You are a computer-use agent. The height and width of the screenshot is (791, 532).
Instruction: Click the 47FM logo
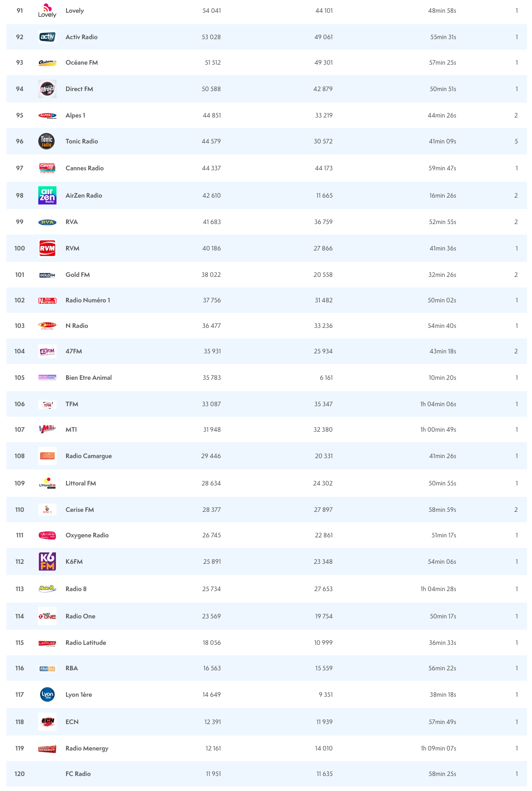click(47, 351)
